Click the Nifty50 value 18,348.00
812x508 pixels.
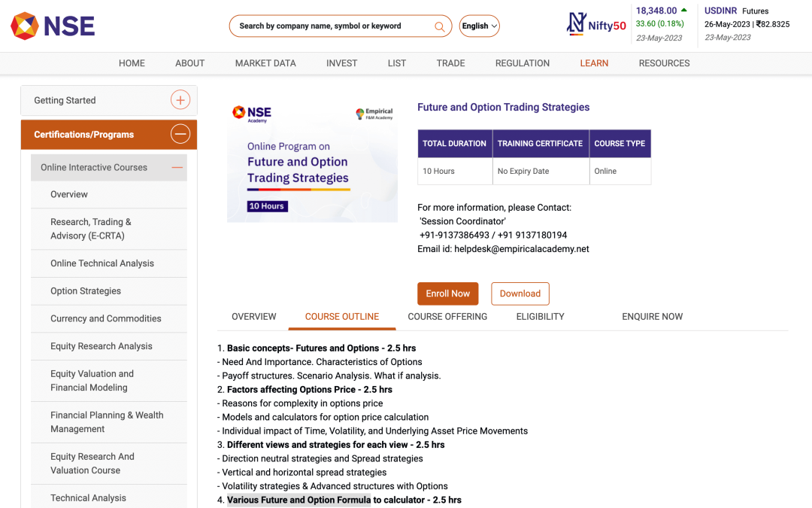[656, 11]
